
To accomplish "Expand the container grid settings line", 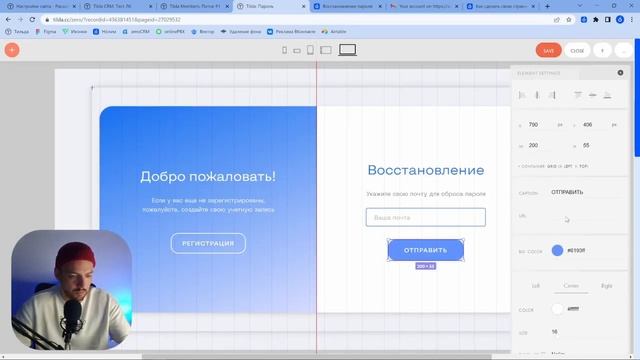I will click(x=553, y=166).
